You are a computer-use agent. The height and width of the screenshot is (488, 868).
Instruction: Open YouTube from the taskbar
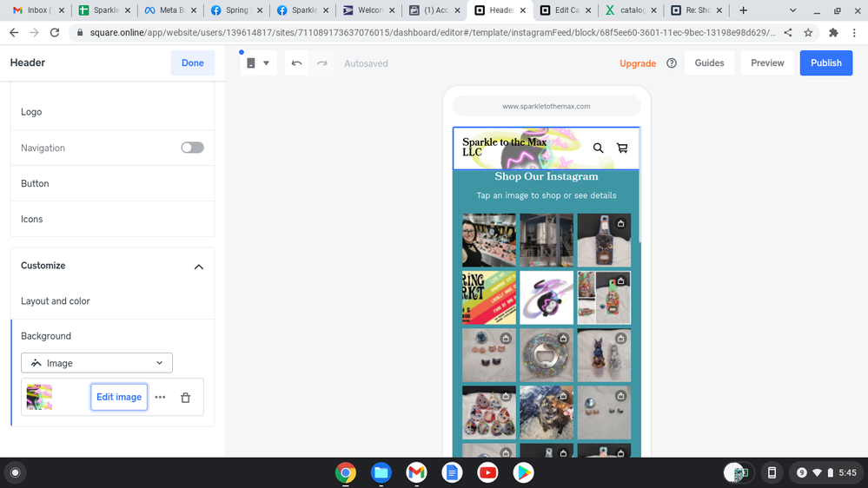pos(487,472)
